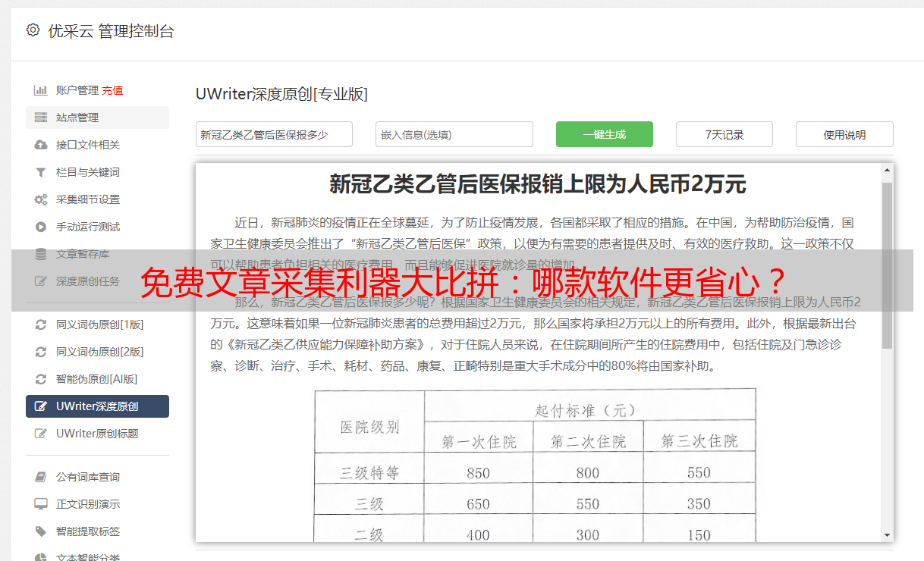Select the UWriter深度原创 menu item
924x561 pixels.
(x=97, y=406)
